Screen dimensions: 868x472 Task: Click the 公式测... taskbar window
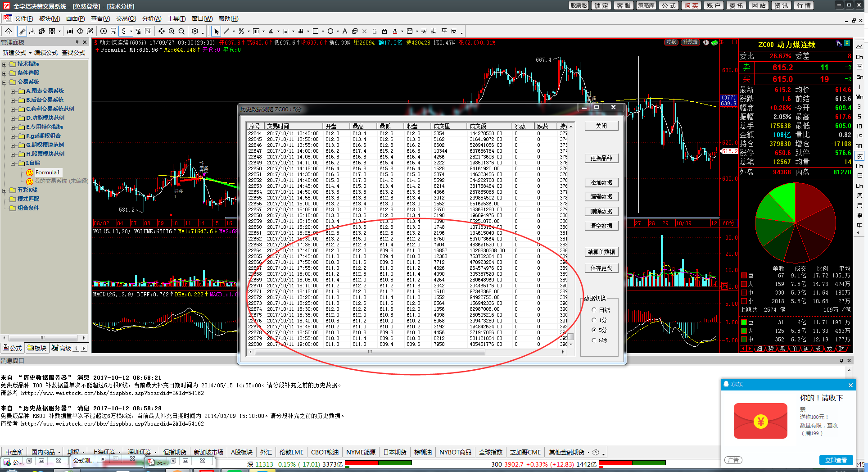tap(83, 460)
